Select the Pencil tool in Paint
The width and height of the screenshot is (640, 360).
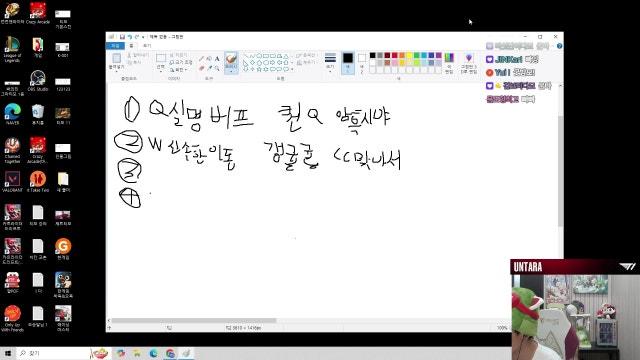coord(201,59)
